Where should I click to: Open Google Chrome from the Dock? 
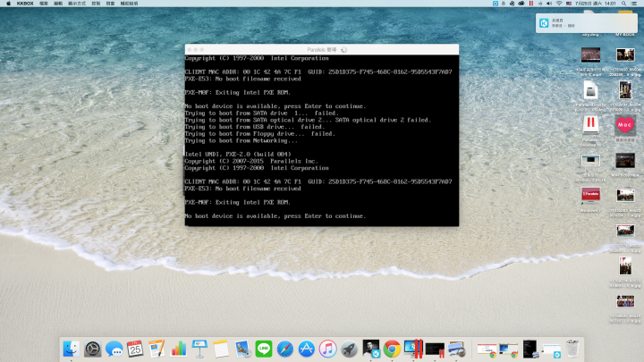[393, 349]
